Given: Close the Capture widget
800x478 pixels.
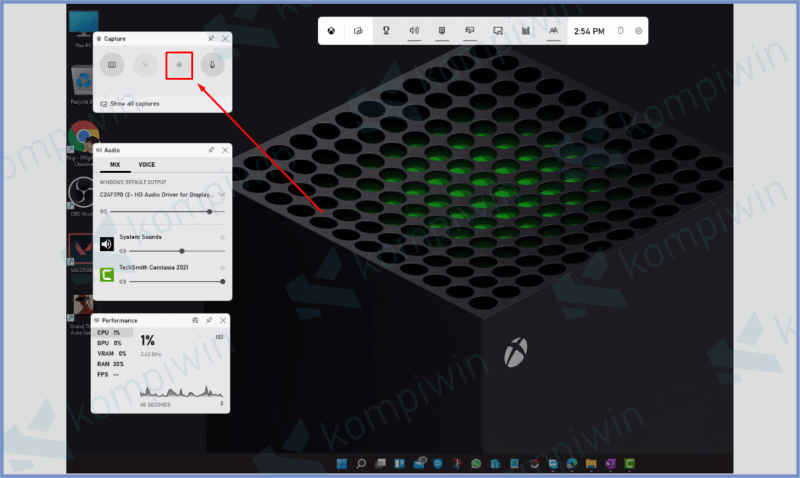Looking at the screenshot, I should (x=225, y=38).
